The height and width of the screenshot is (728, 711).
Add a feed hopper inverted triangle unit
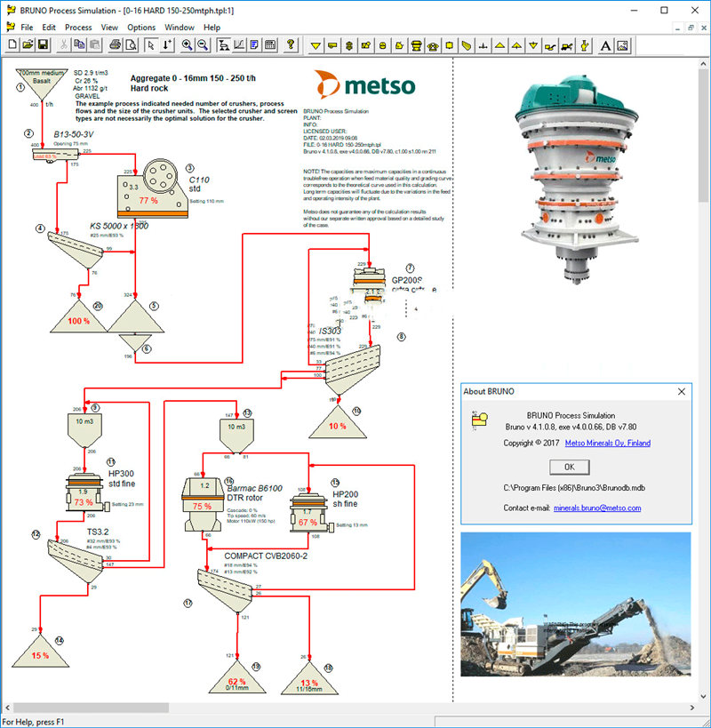tap(316, 45)
